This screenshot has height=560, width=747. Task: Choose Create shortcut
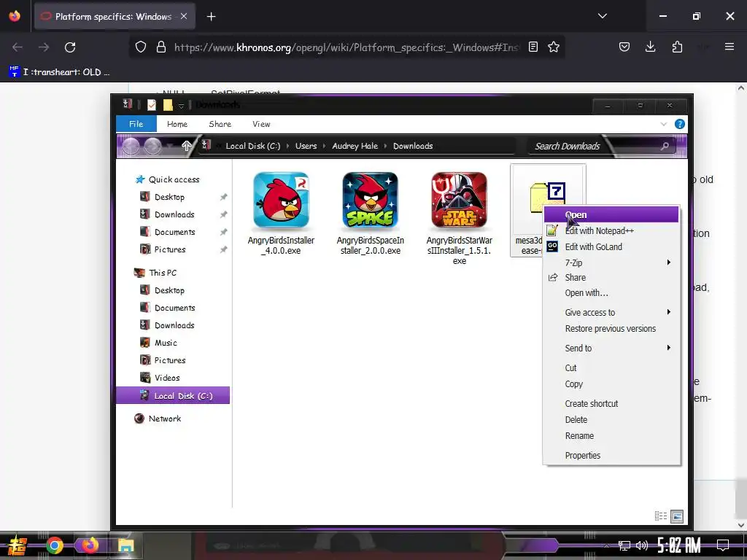click(x=612, y=404)
